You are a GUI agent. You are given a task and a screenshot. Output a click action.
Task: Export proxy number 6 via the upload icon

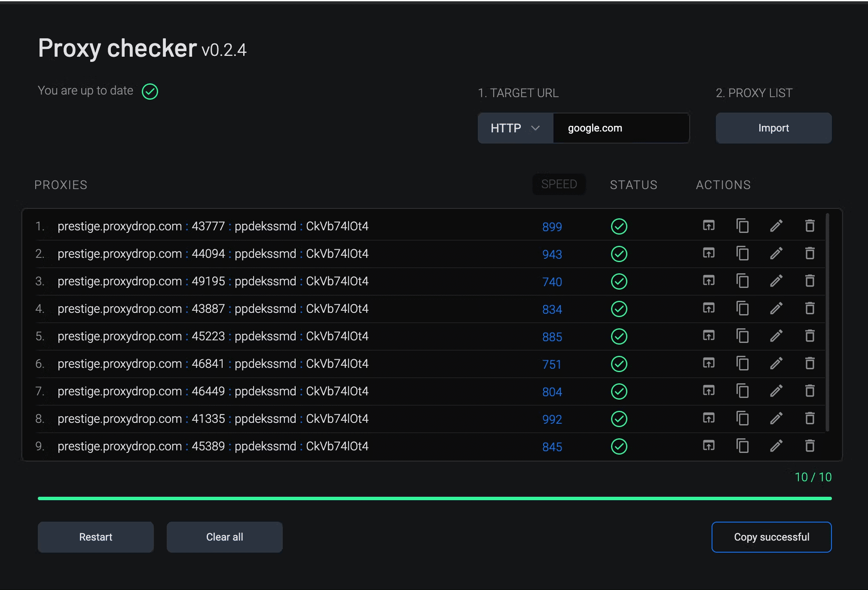click(x=709, y=364)
